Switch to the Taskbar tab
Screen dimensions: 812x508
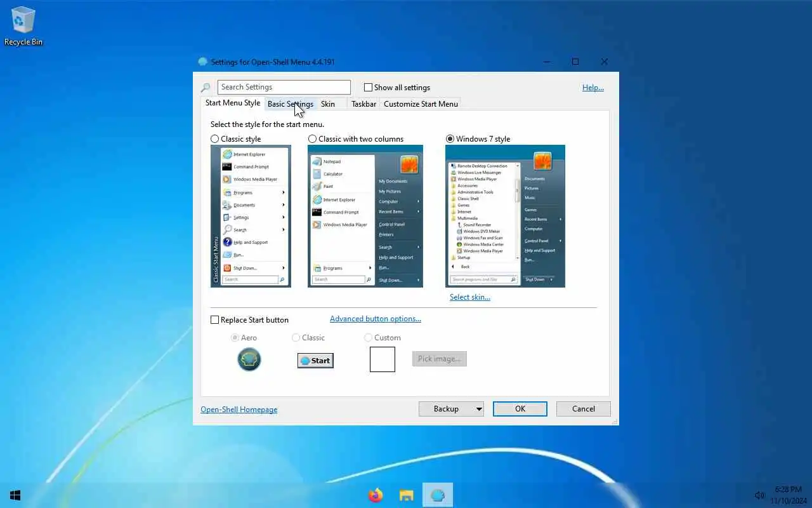coord(363,104)
